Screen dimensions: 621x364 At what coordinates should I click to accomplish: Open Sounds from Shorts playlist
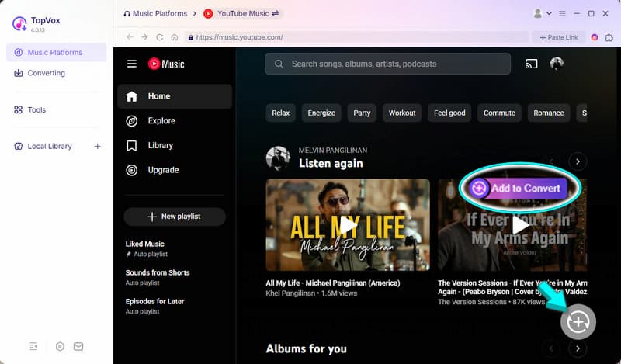point(158,272)
